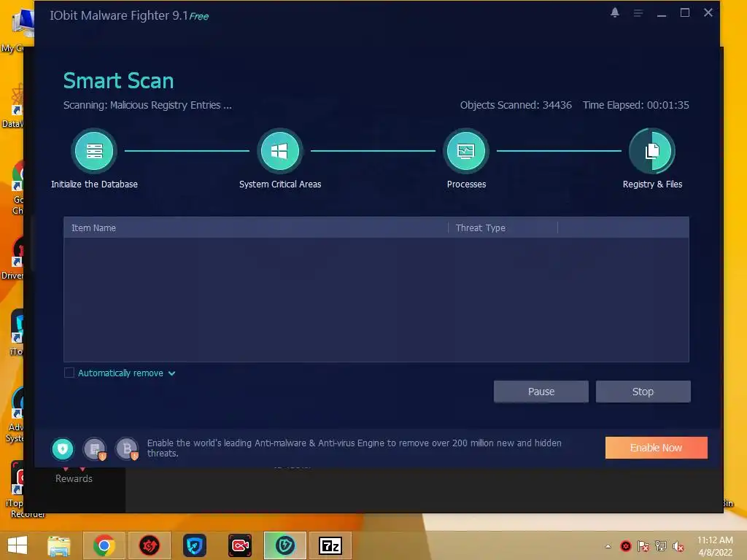The width and height of the screenshot is (747, 560).
Task: Launch Google Chrome from taskbar
Action: coord(104,545)
